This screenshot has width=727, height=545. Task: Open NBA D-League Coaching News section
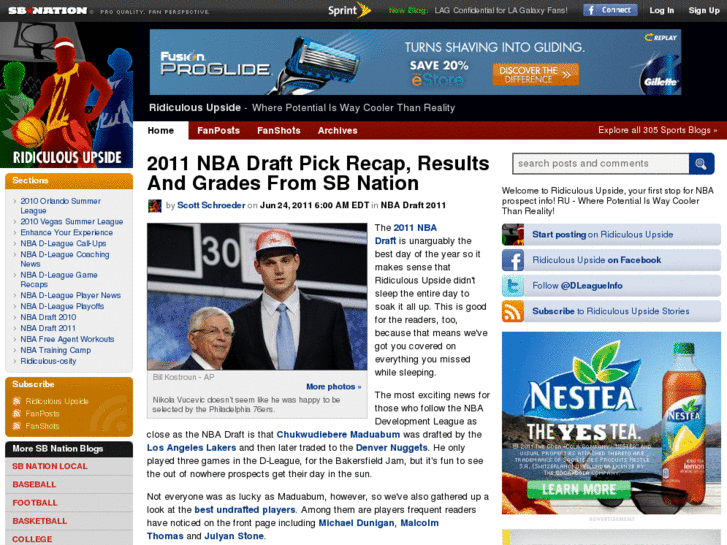coord(64,259)
